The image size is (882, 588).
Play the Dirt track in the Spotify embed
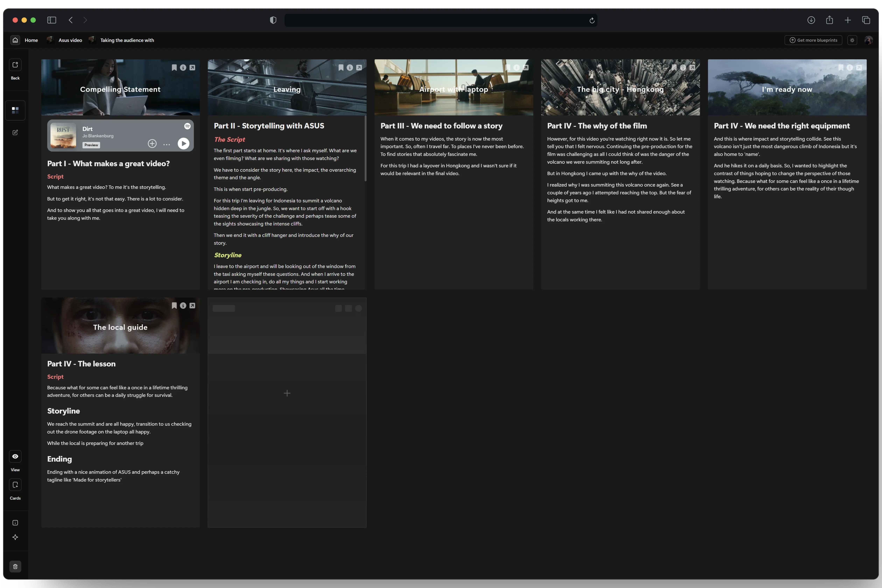click(183, 144)
